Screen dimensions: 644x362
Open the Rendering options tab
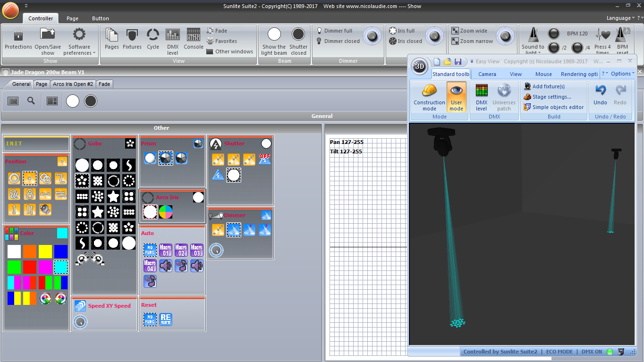click(579, 74)
